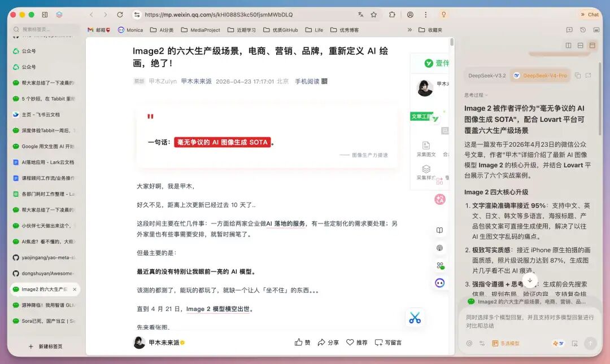
Task: Open the 近期学习 bookmark folder
Action: [242, 30]
